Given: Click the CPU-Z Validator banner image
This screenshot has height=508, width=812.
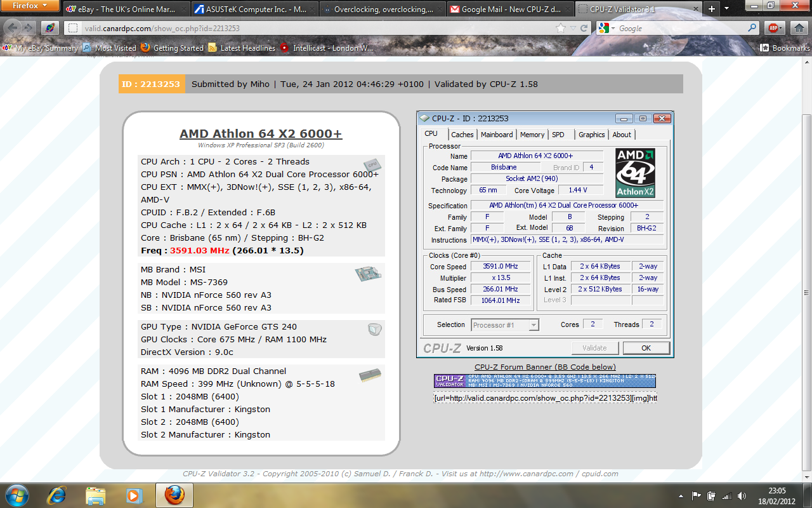Looking at the screenshot, I should [x=545, y=380].
